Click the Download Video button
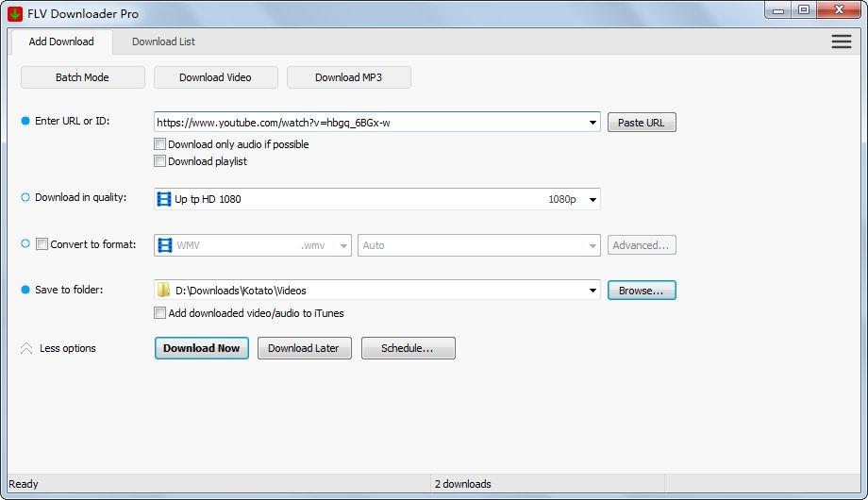 coord(215,77)
